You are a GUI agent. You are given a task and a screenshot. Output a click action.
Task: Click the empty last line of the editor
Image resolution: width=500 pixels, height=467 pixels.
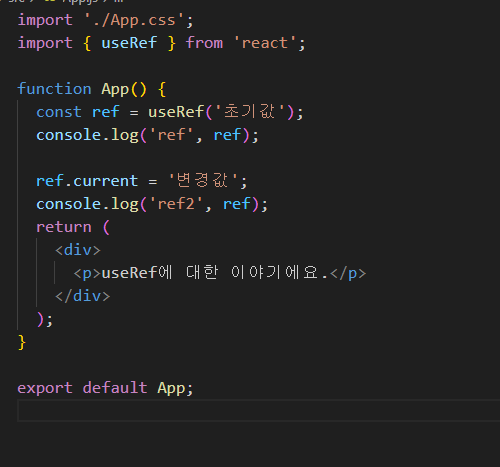259,411
